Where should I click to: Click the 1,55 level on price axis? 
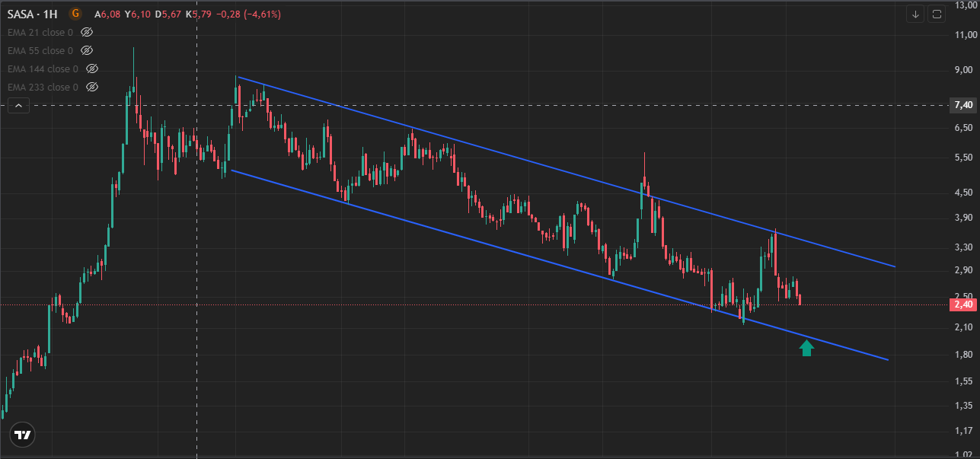pos(965,381)
